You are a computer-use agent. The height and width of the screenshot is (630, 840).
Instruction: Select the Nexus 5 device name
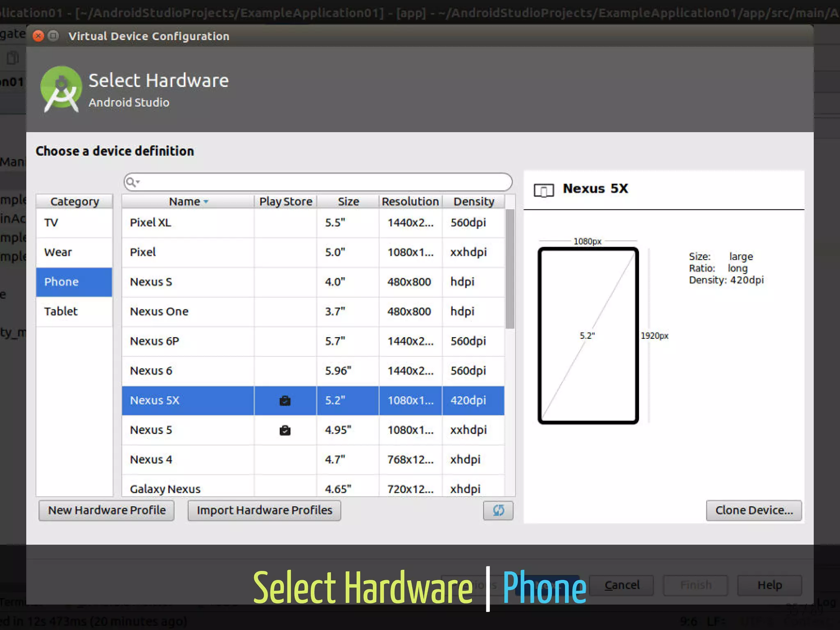(151, 430)
